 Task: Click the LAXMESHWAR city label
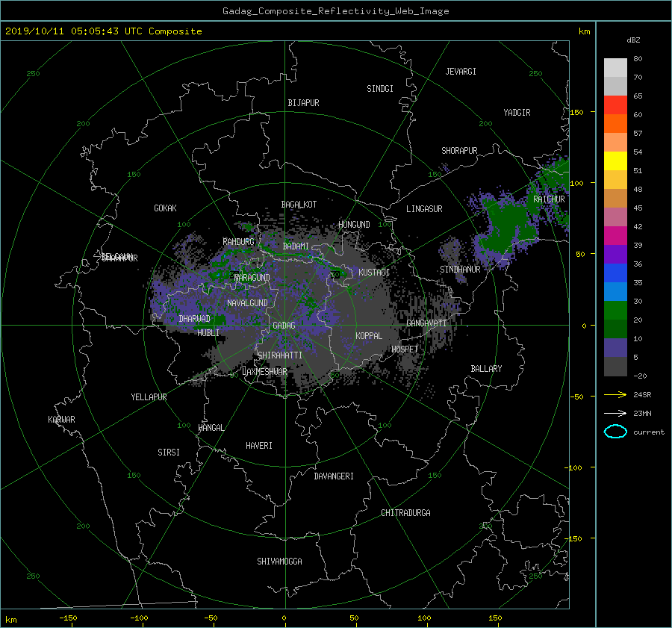(x=265, y=372)
